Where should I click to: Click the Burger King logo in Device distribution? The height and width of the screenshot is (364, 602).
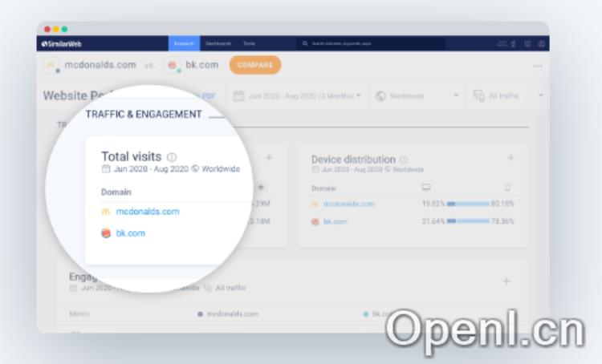315,221
